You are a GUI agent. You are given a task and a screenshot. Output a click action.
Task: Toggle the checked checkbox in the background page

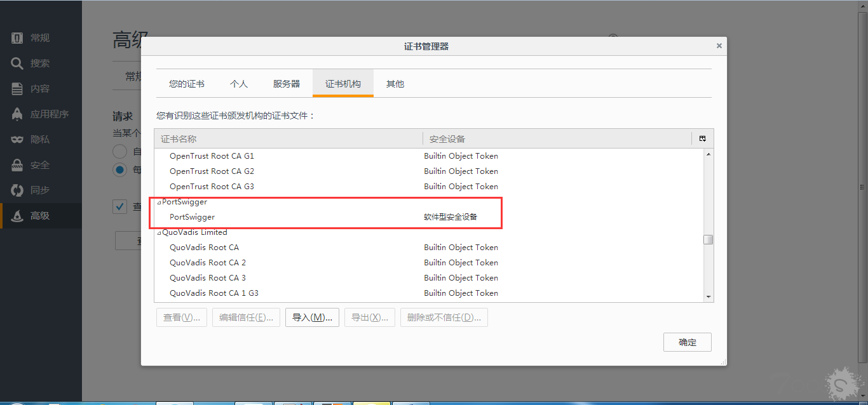[119, 206]
